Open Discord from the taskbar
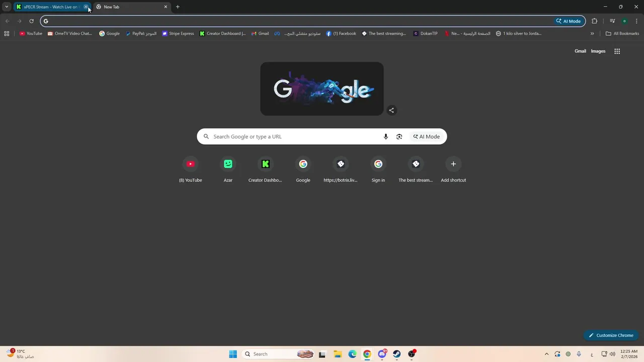The height and width of the screenshot is (362, 644). click(x=382, y=354)
